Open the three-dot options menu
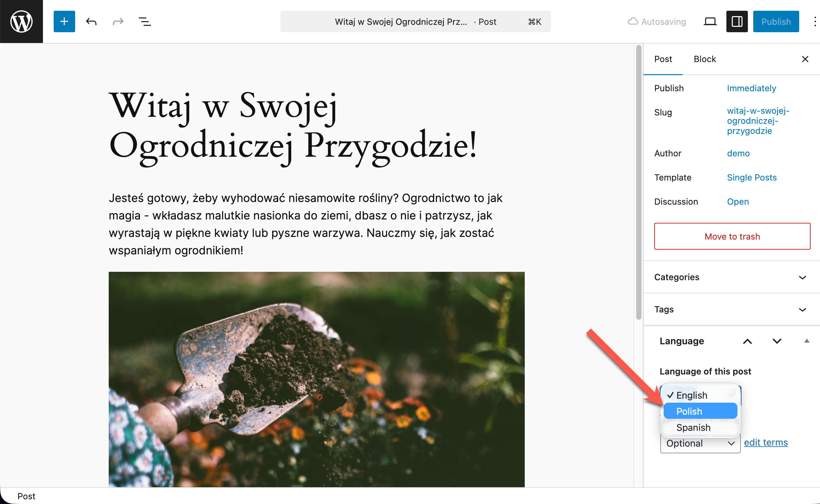This screenshot has height=504, width=820. click(x=815, y=21)
